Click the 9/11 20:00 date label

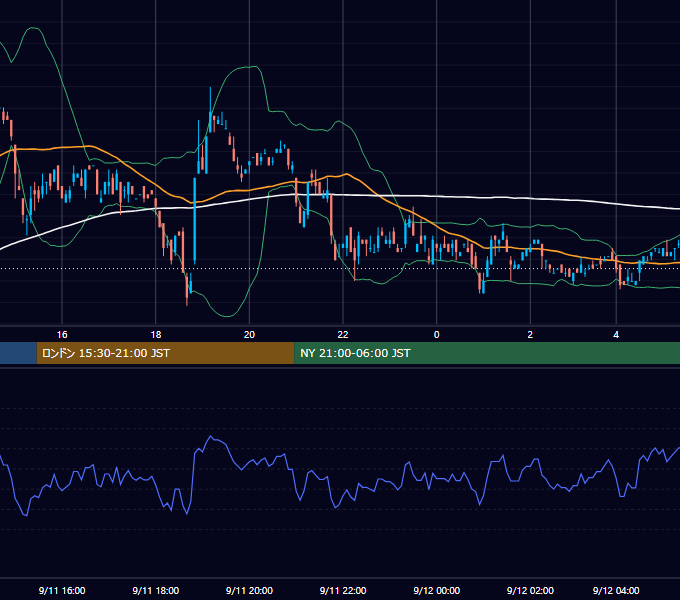click(249, 590)
